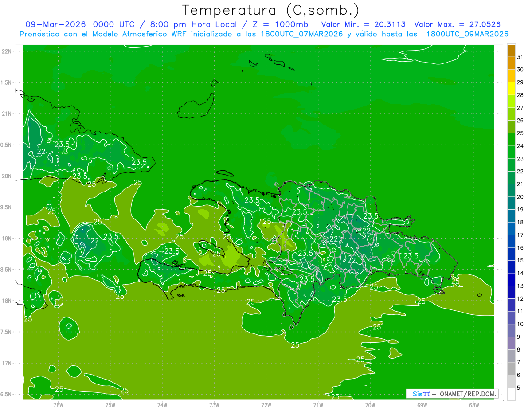
Task: Click the '9.5N' latitude axis label
Action: (6, 207)
